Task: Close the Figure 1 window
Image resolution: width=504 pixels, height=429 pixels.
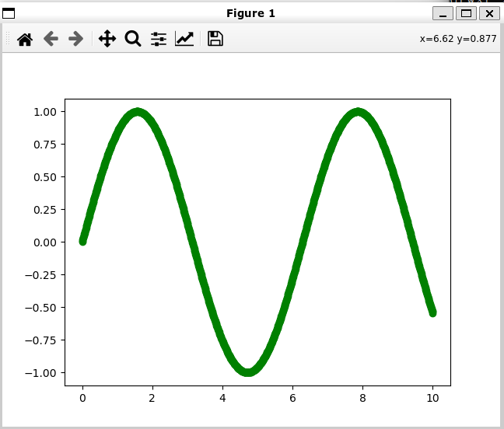Action: (x=489, y=13)
